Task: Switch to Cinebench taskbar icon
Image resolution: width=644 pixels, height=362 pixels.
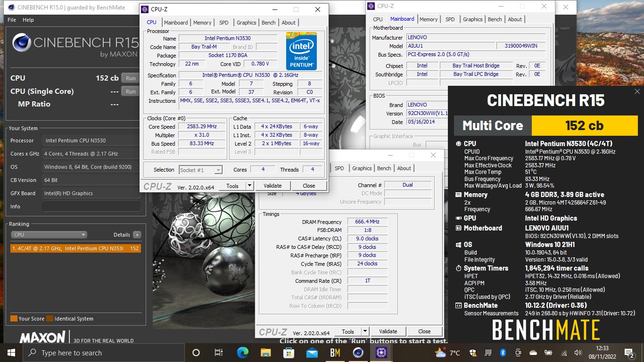Action: pos(358,353)
